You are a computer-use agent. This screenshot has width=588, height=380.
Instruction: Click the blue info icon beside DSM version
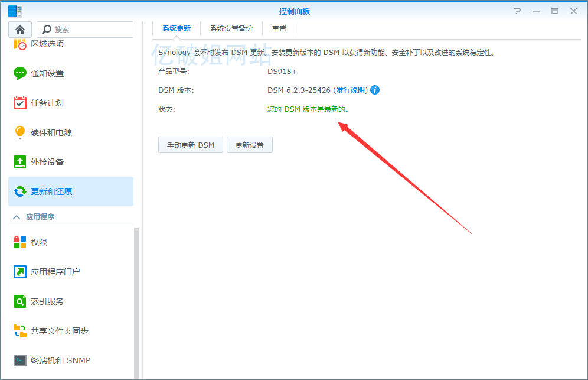coord(375,90)
